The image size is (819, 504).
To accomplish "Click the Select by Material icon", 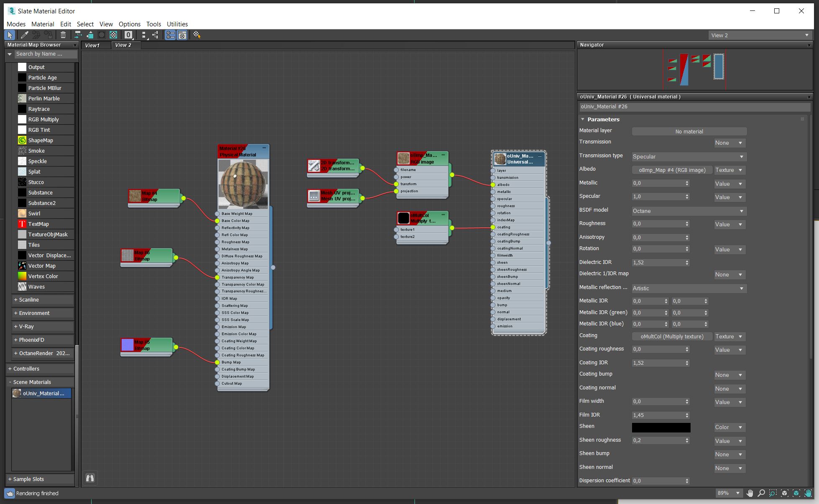I will coord(197,35).
